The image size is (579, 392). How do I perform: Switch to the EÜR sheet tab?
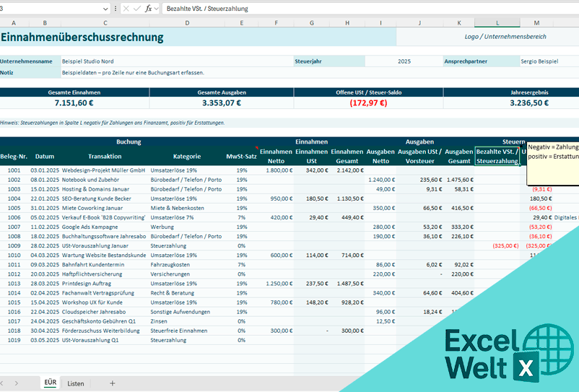click(x=51, y=383)
